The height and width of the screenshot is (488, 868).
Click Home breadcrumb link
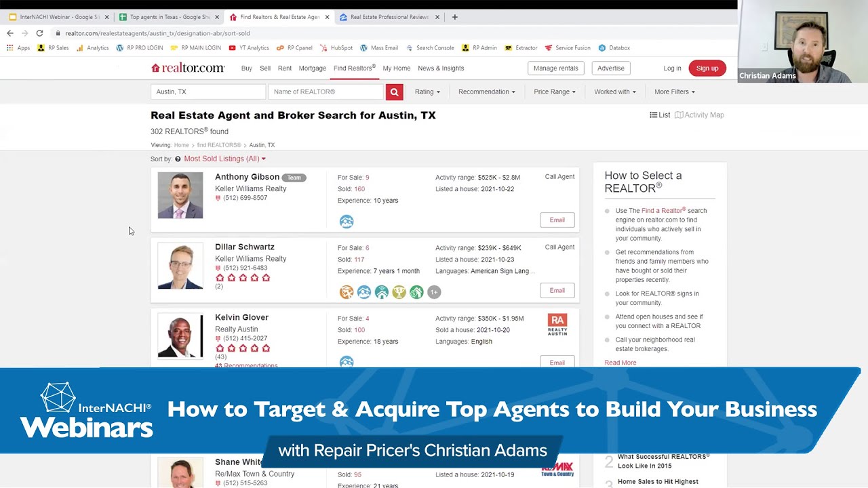coord(181,145)
